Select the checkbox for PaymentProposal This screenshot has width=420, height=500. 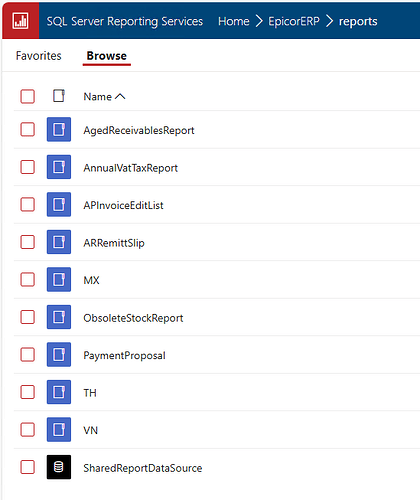[x=27, y=354]
